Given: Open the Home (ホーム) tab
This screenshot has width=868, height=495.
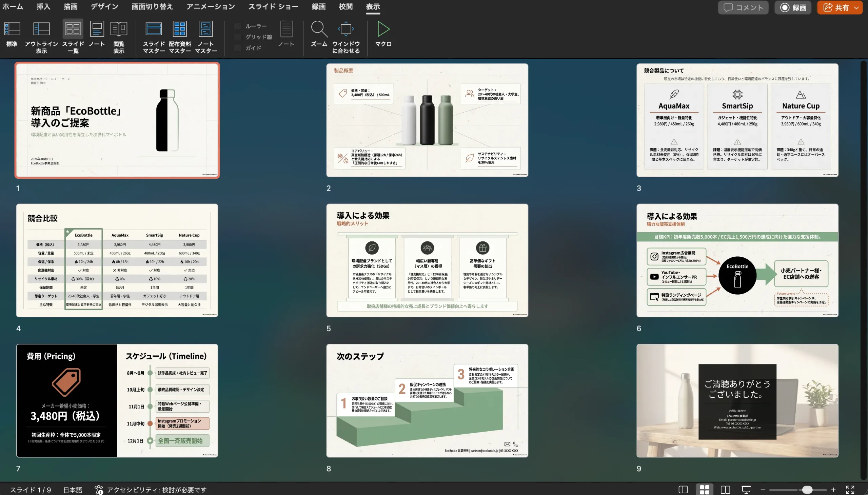Looking at the screenshot, I should click(13, 6).
